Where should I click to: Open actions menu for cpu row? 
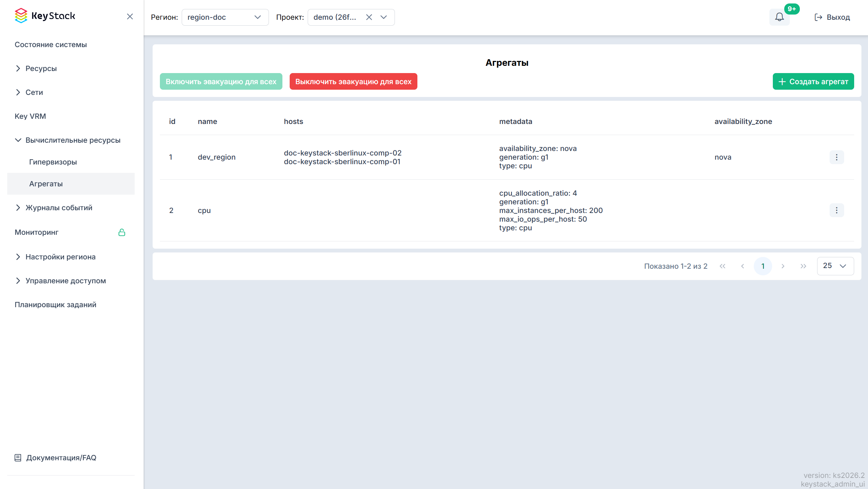tap(837, 211)
